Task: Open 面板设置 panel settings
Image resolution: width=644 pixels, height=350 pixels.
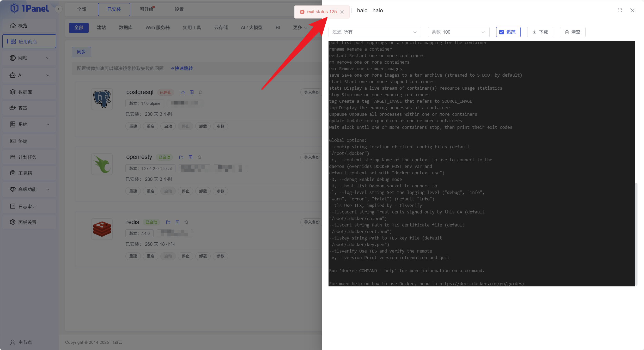Action: (29, 222)
